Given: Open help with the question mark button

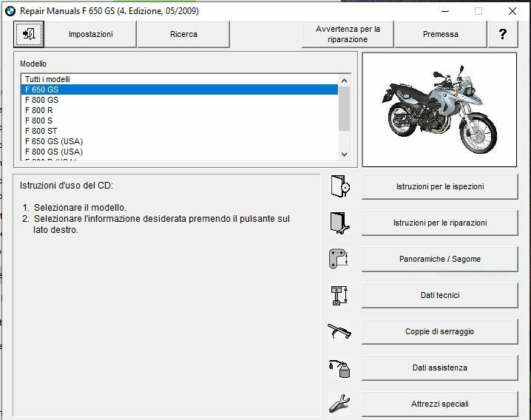Looking at the screenshot, I should coord(503,34).
